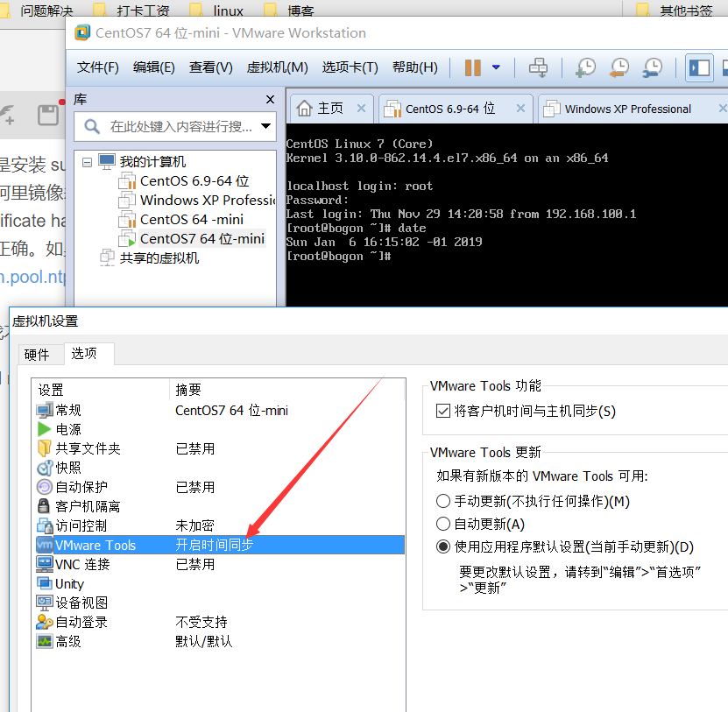
Task: Open the 帮助(H) menu
Action: tap(415, 67)
